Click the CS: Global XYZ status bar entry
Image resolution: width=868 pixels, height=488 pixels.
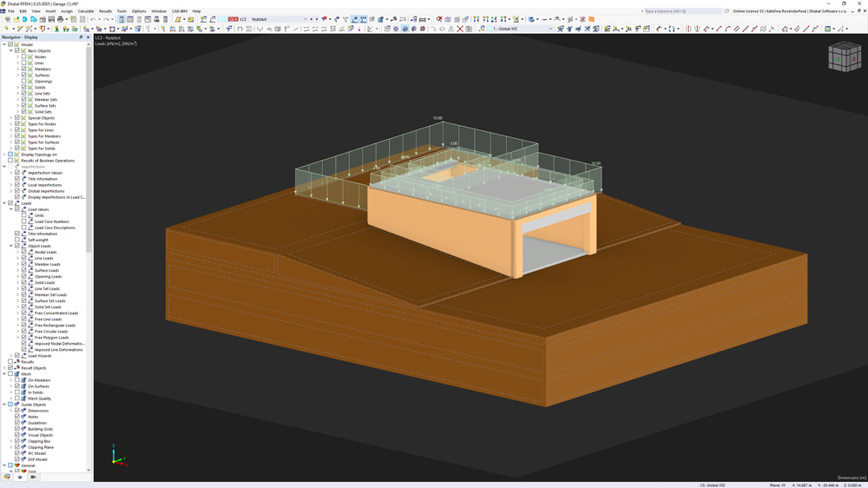tap(713, 485)
